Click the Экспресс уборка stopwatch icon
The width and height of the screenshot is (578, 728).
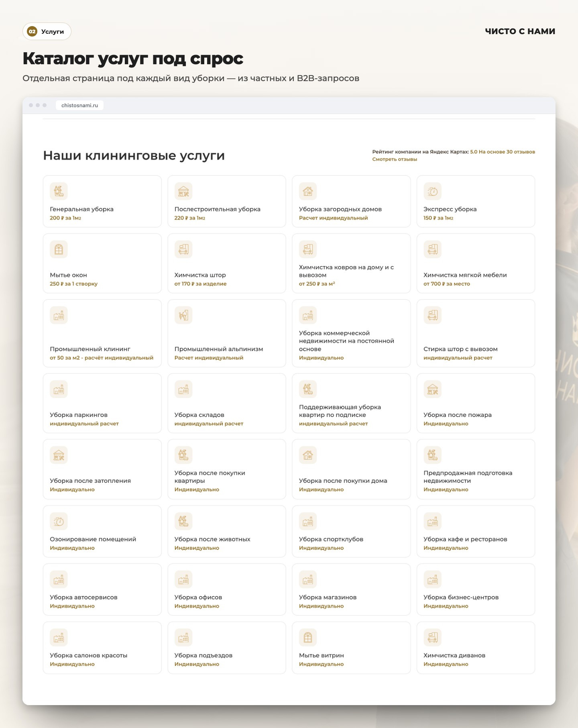pyautogui.click(x=432, y=191)
